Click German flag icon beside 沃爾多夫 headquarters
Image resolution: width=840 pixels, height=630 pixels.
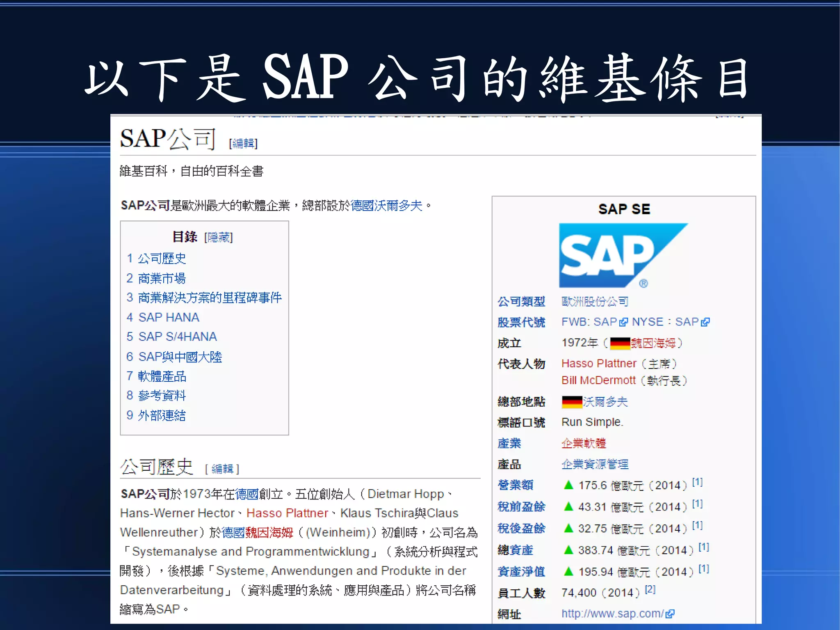[x=572, y=402]
